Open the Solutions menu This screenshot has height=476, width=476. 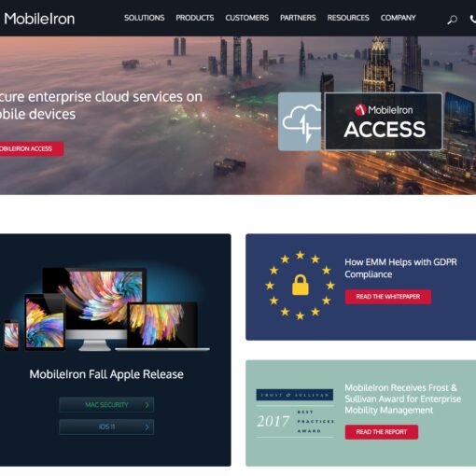pyautogui.click(x=145, y=18)
